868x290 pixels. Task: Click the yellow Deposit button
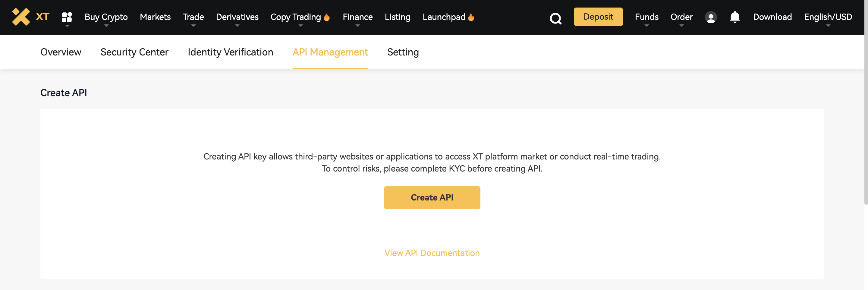point(598,17)
